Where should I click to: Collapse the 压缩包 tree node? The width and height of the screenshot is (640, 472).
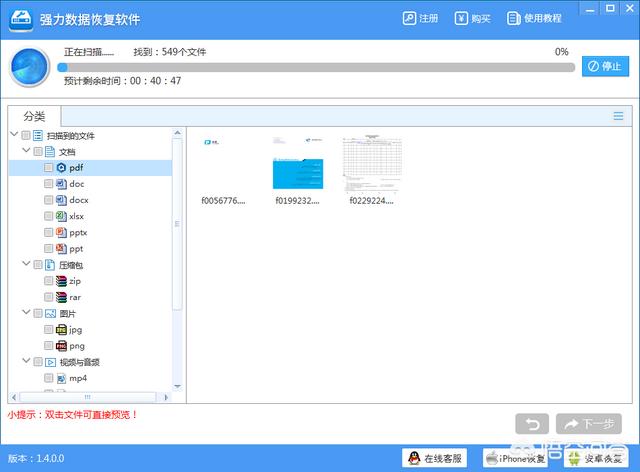26,265
